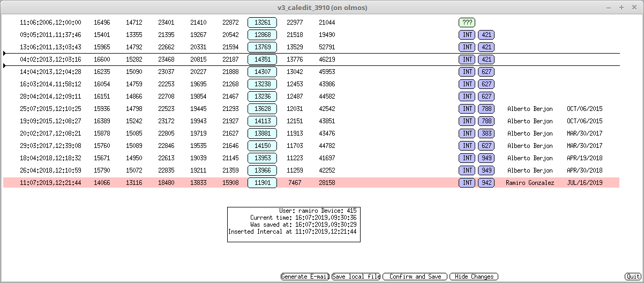Click the User: ramiro Device: 415 line
The width and height of the screenshot is (644, 283).
(x=318, y=211)
